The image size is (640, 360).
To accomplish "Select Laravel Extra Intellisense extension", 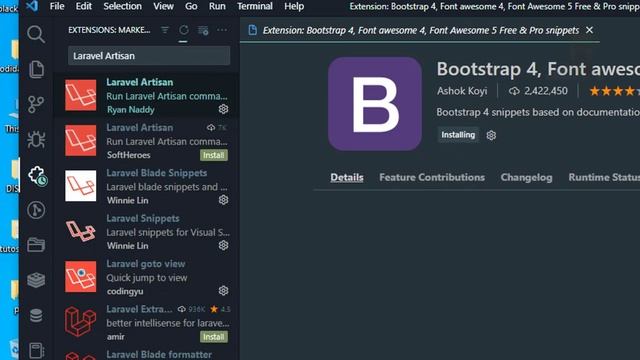I will 146,322.
